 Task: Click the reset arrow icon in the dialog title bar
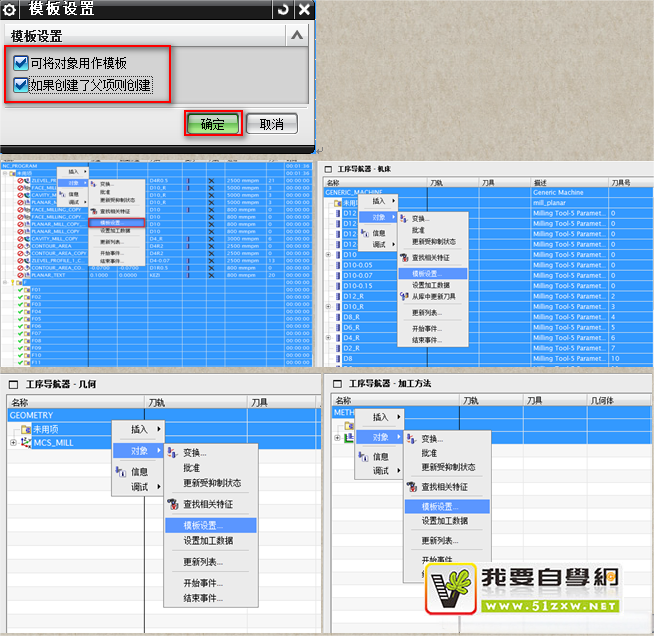pos(283,10)
